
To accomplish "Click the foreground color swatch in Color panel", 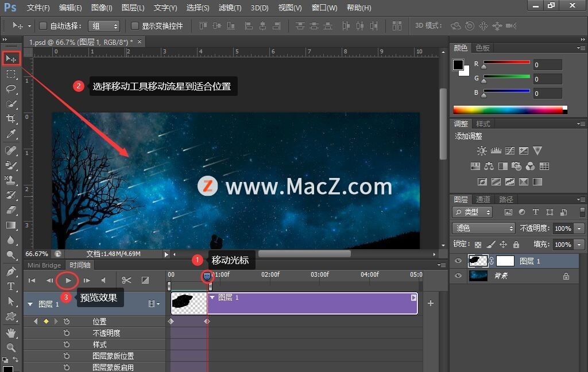I will [x=458, y=65].
